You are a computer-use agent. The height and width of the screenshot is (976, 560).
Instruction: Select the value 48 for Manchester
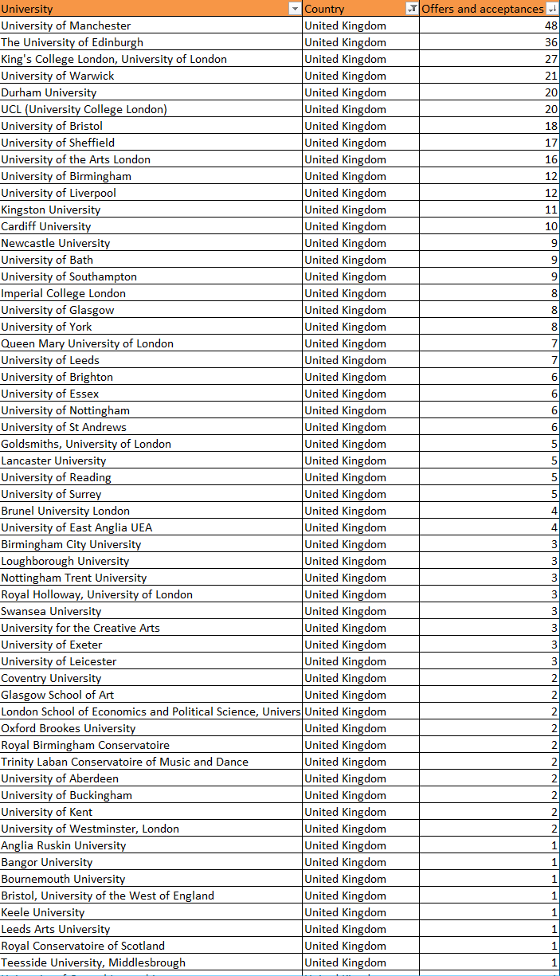pos(489,25)
